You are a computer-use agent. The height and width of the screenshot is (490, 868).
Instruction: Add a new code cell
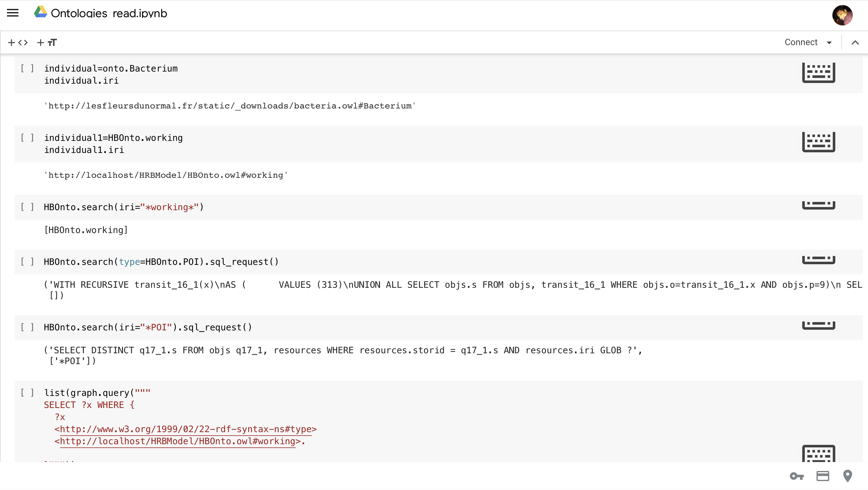tap(18, 43)
